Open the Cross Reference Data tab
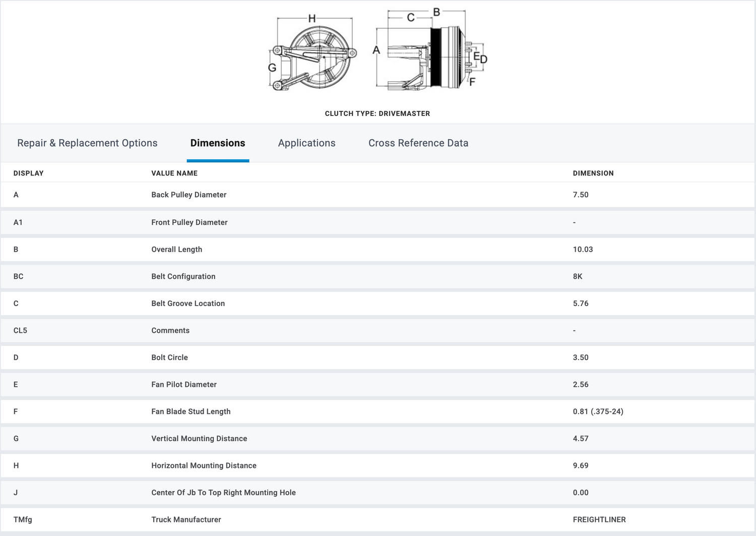Screen dimensions: 756x536 (x=418, y=143)
